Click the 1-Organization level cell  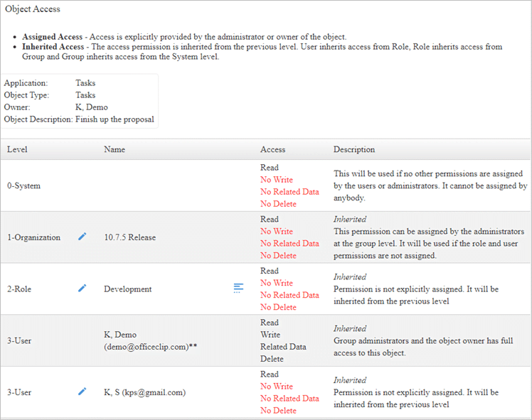[34, 237]
